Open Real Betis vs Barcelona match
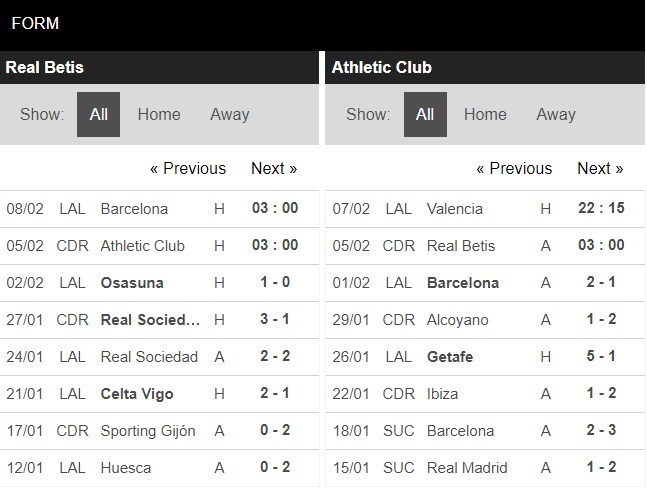647x489 pixels. click(x=135, y=209)
